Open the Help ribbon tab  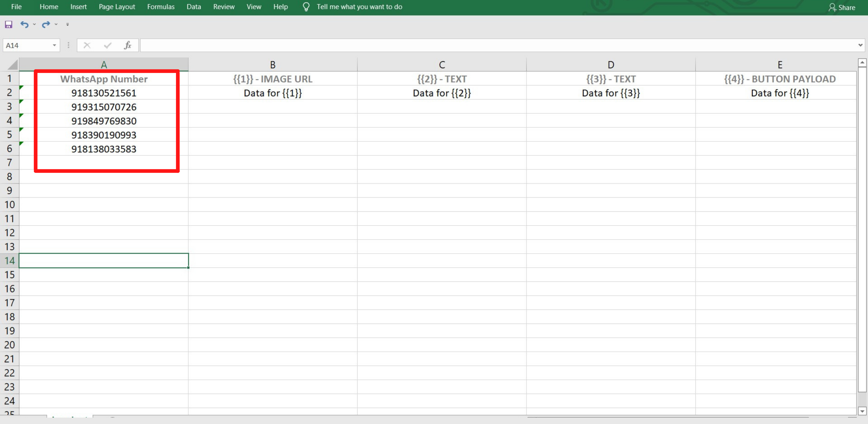coord(280,7)
